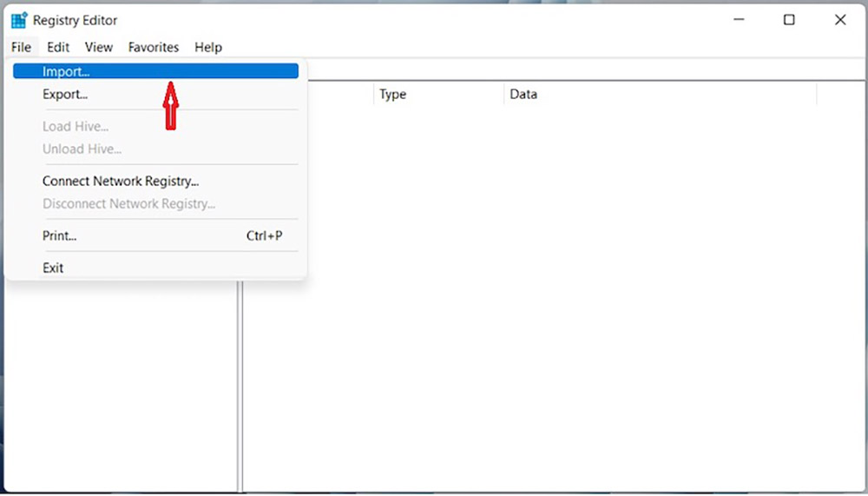Click the Type column header
The width and height of the screenshot is (868, 496).
(439, 94)
